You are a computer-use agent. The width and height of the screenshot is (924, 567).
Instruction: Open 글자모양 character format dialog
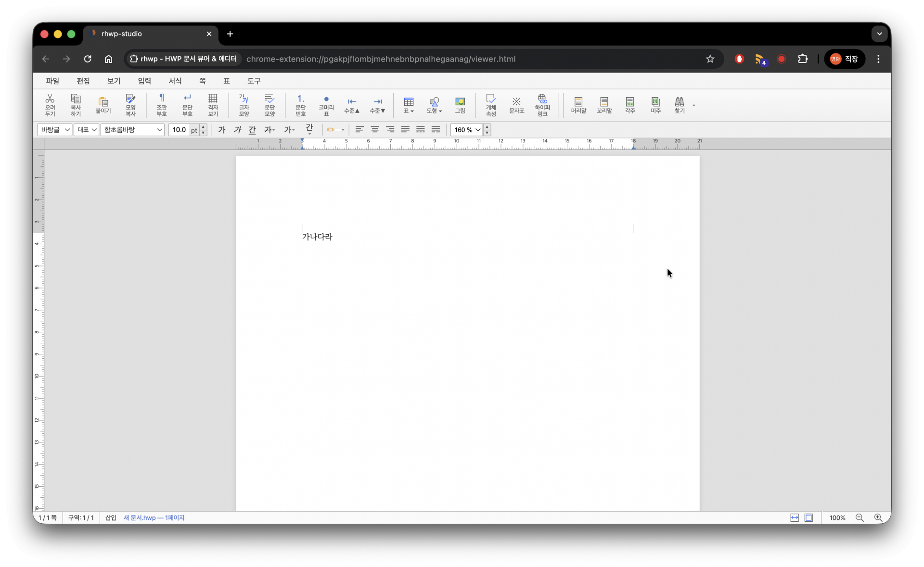[244, 104]
